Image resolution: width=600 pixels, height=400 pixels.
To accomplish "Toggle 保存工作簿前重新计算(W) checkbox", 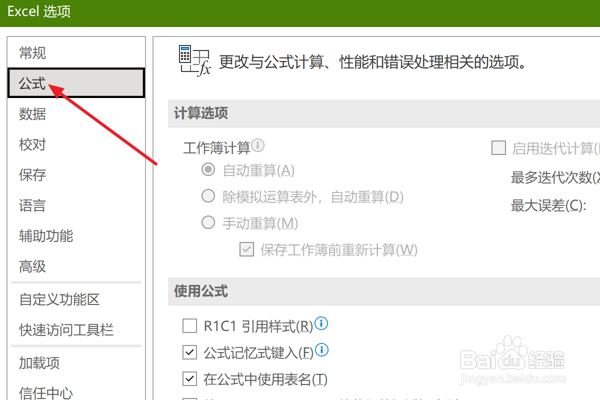I will click(x=246, y=250).
